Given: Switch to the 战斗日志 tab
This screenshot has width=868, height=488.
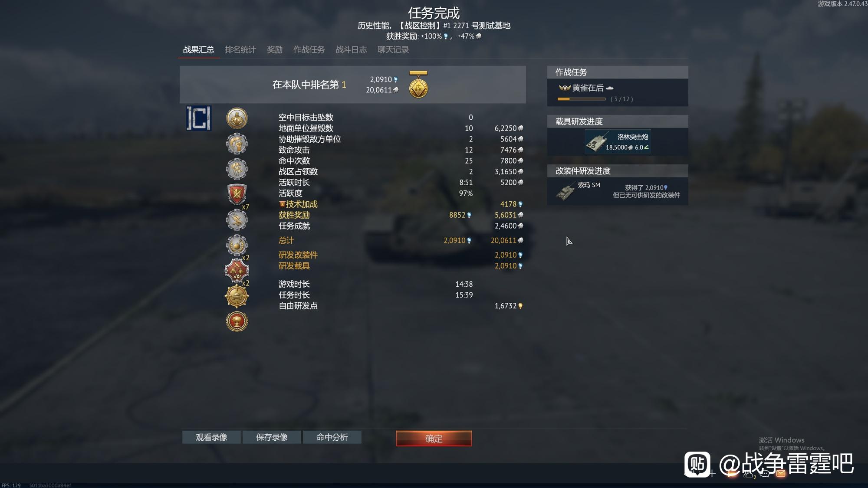Looking at the screenshot, I should [x=351, y=49].
